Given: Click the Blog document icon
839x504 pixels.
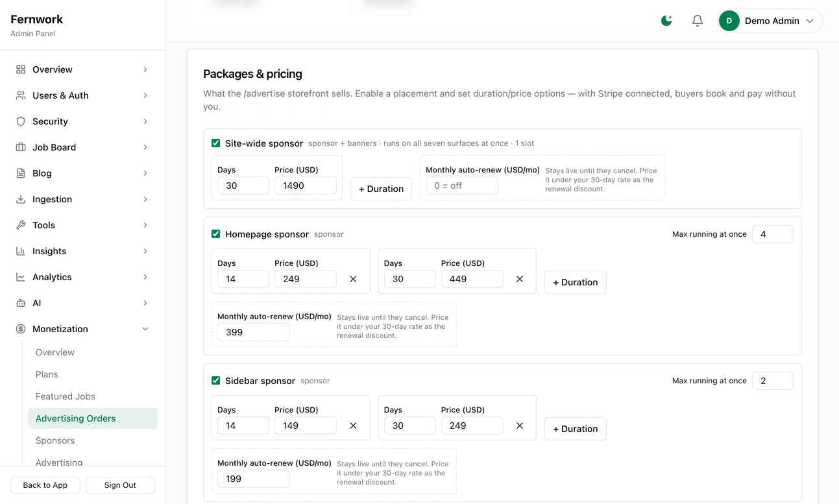Looking at the screenshot, I should click(21, 173).
